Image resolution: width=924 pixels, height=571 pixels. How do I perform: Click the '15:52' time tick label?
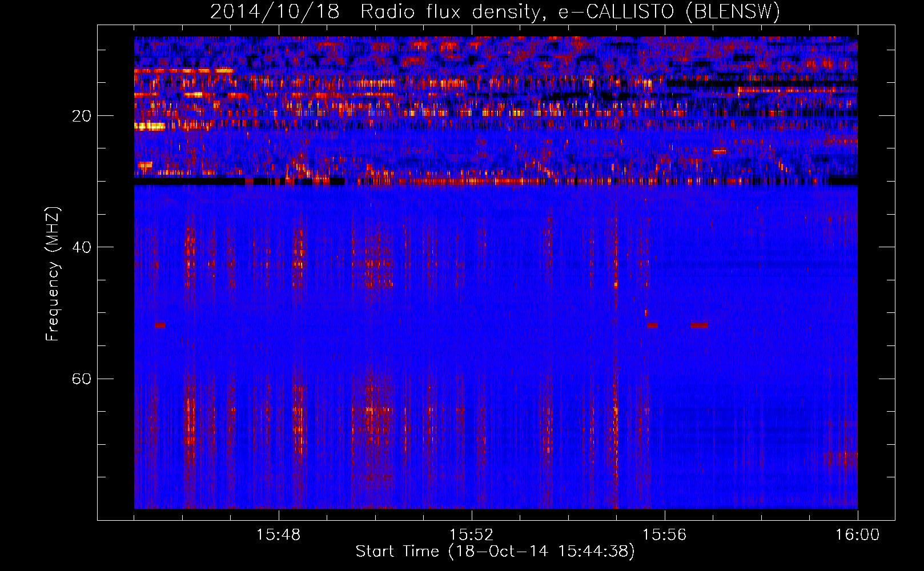471,534
